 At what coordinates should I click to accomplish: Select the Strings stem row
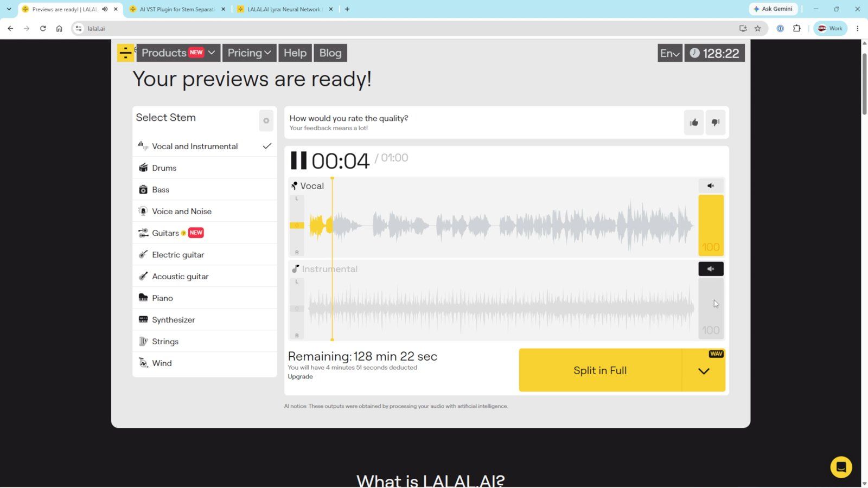(205, 341)
